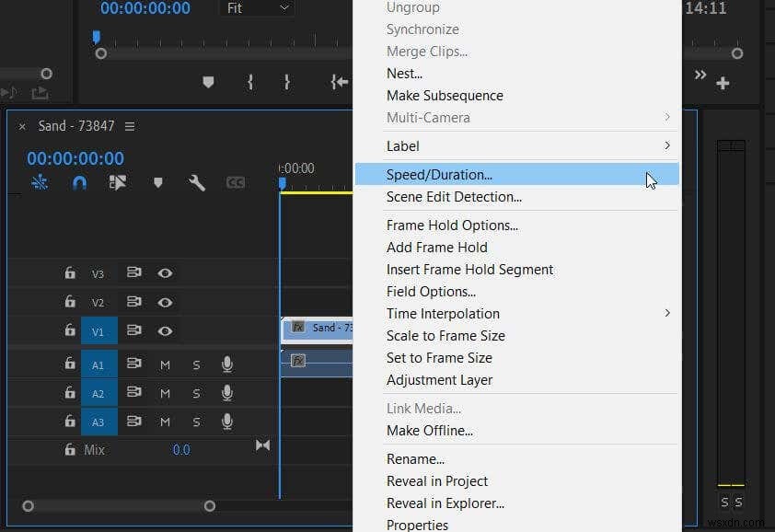775x532 pixels.
Task: Click the Mix track volume value 0.0
Action: [181, 450]
